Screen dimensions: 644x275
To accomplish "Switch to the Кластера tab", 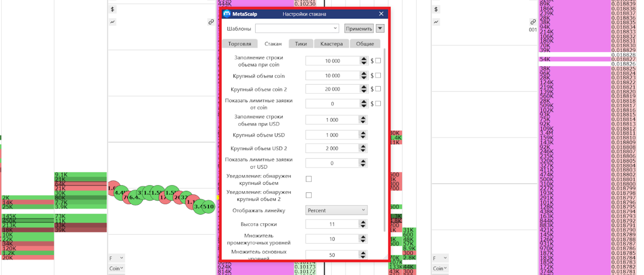I will tap(331, 44).
